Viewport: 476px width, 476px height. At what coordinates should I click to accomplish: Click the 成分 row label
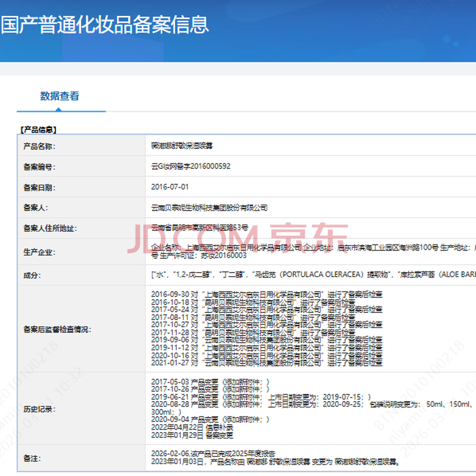pos(32,275)
